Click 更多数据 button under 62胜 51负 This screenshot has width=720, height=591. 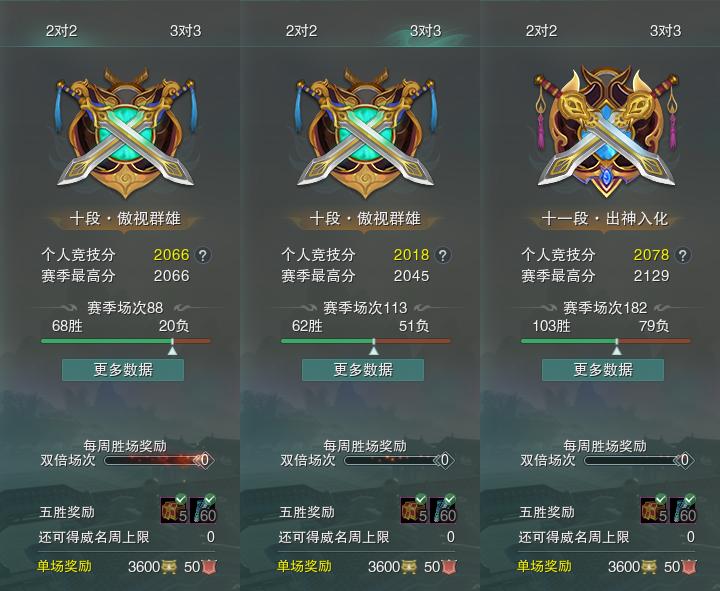pyautogui.click(x=363, y=370)
